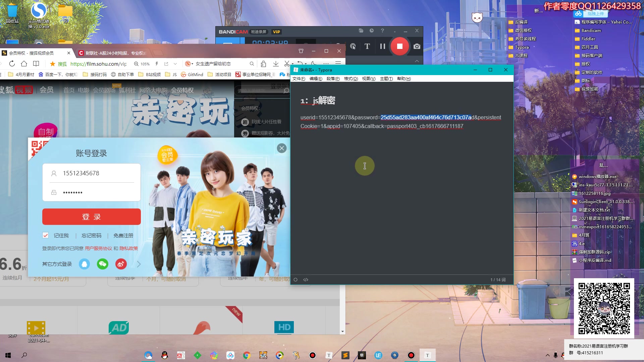The width and height of the screenshot is (644, 362).
Task: Expand the address bar dropdown chevron
Action: [x=175, y=64]
